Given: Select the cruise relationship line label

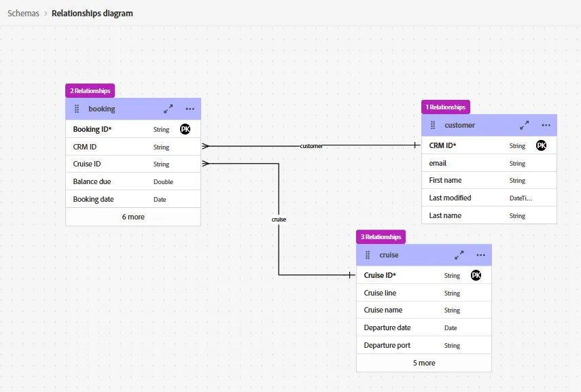Looking at the screenshot, I should [x=279, y=219].
